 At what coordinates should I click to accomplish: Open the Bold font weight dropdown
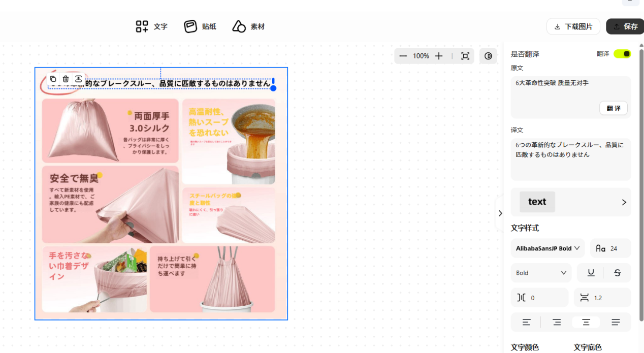tap(541, 273)
